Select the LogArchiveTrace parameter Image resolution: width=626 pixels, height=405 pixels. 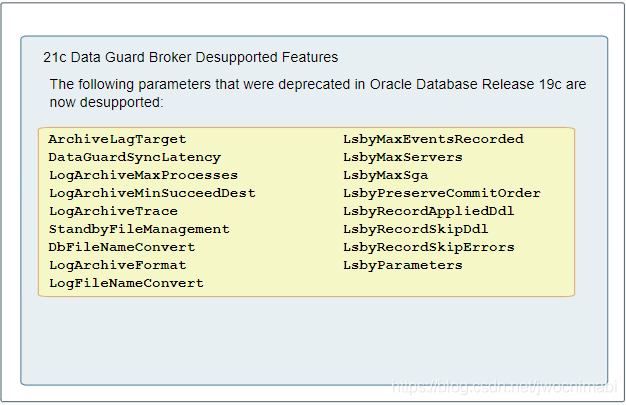(113, 211)
